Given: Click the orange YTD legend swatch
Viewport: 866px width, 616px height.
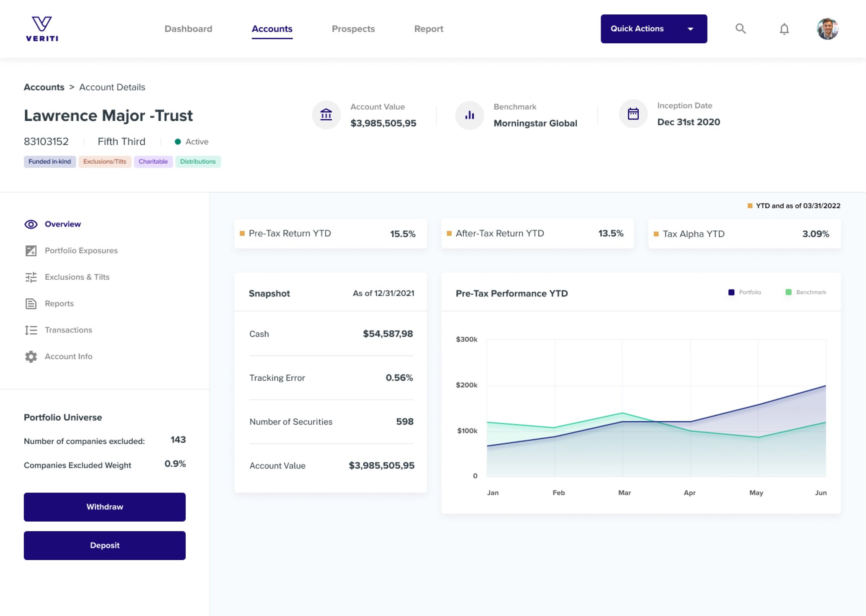Looking at the screenshot, I should coord(750,206).
